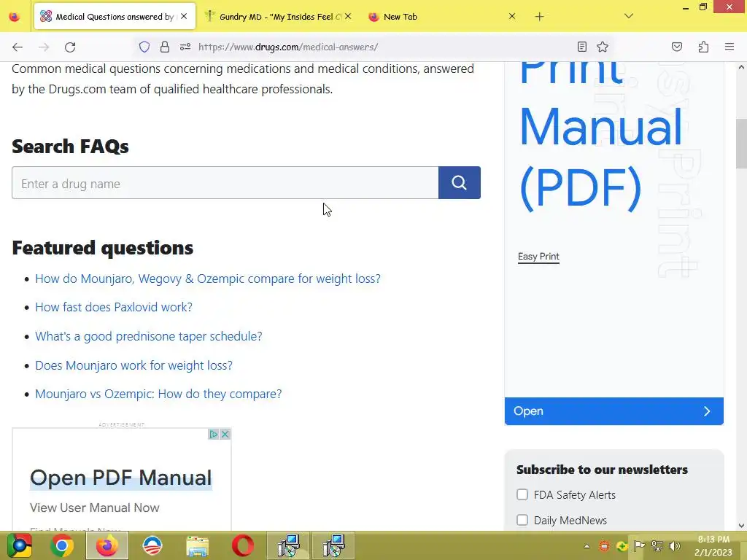747x560 pixels.
Task: Click the Easy Print ad link
Action: click(x=538, y=257)
